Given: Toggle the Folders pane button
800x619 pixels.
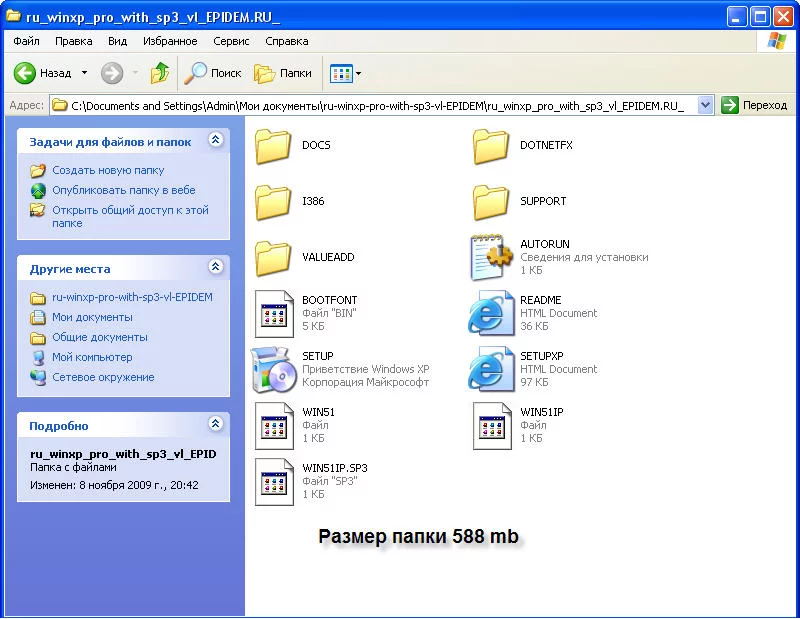Looking at the screenshot, I should tap(283, 73).
